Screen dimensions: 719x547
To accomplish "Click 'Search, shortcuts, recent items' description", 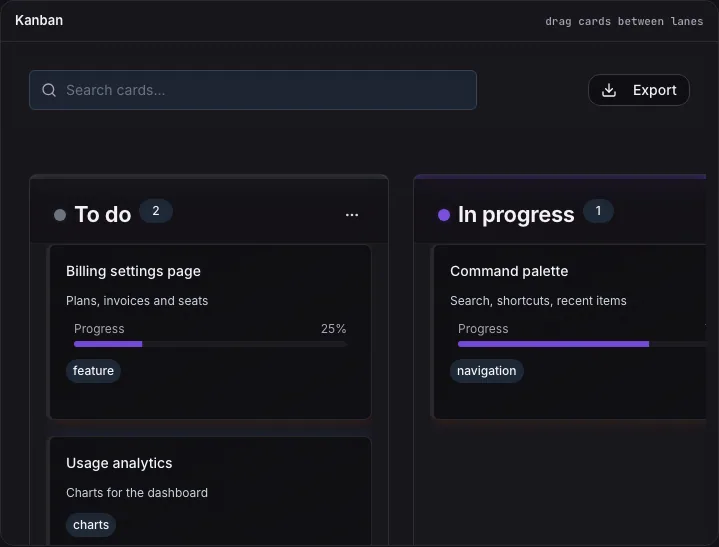I will click(x=538, y=301).
